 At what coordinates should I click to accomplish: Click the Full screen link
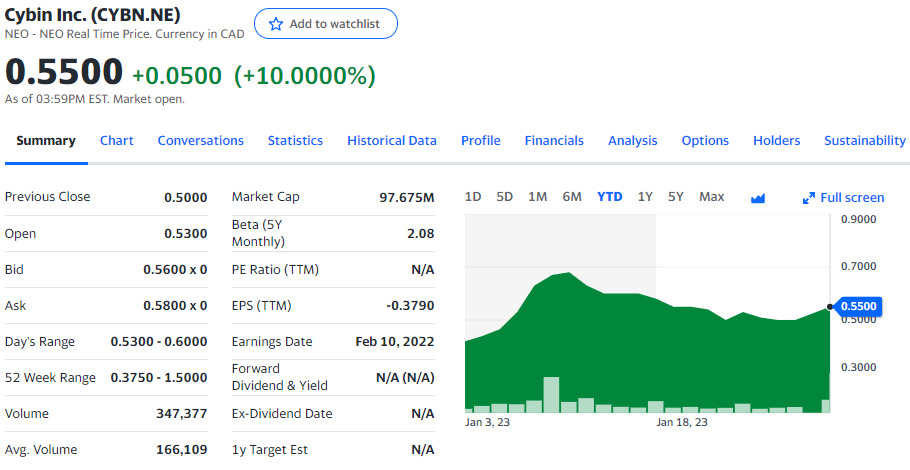point(843,198)
